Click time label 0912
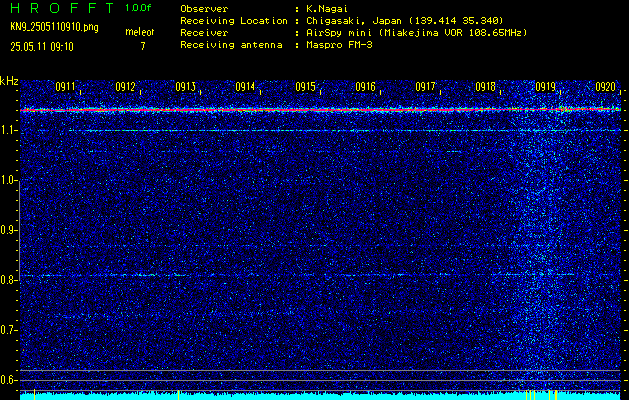This screenshot has height=400, width=629. coord(126,87)
